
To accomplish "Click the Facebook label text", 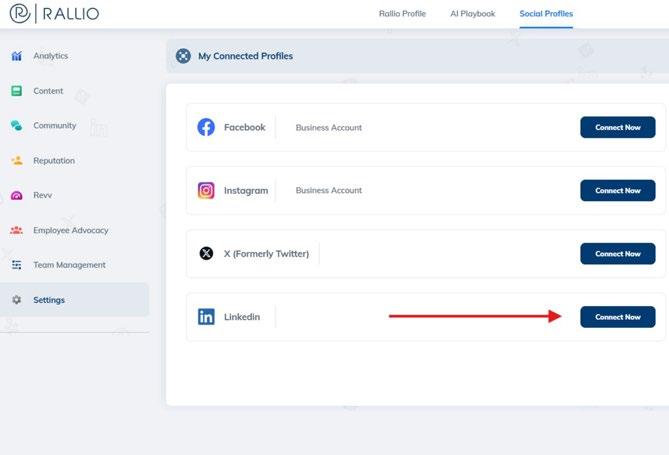I will pos(244,127).
